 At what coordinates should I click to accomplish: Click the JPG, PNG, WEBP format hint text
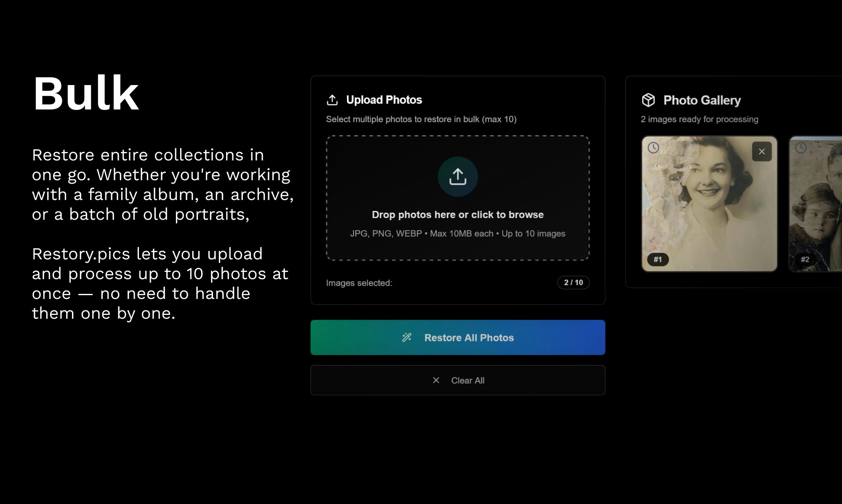[458, 233]
